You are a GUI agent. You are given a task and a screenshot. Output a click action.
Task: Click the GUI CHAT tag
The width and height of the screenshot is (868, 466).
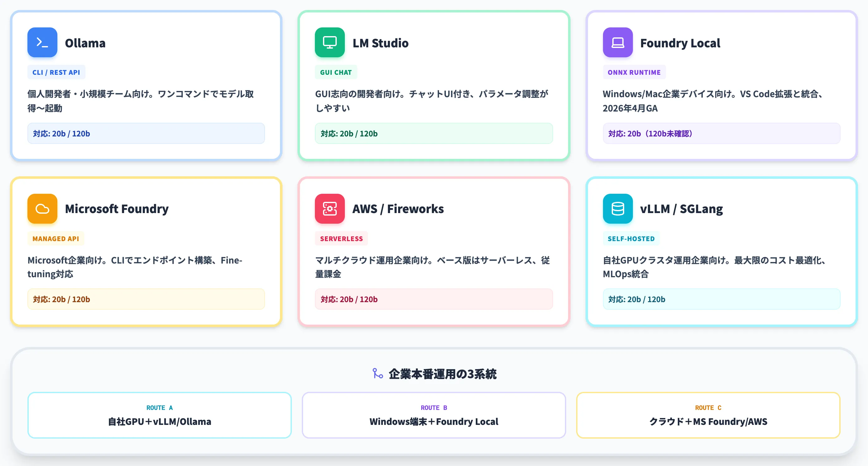[x=335, y=72]
